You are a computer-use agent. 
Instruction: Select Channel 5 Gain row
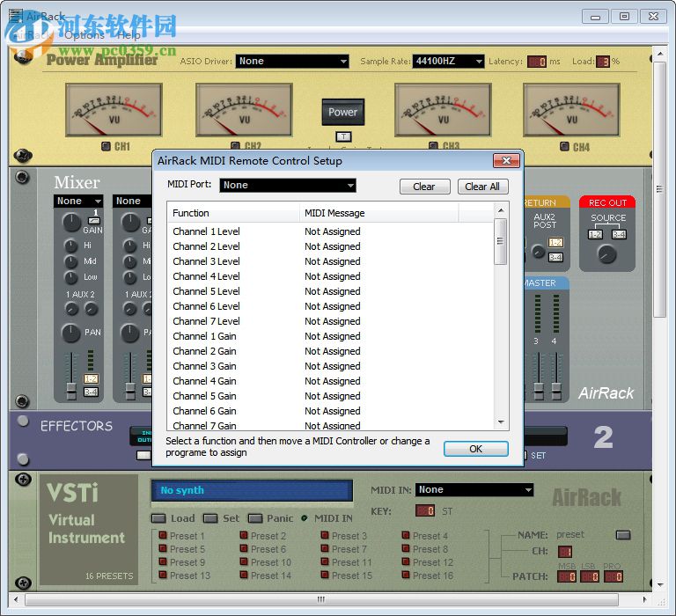[x=330, y=396]
